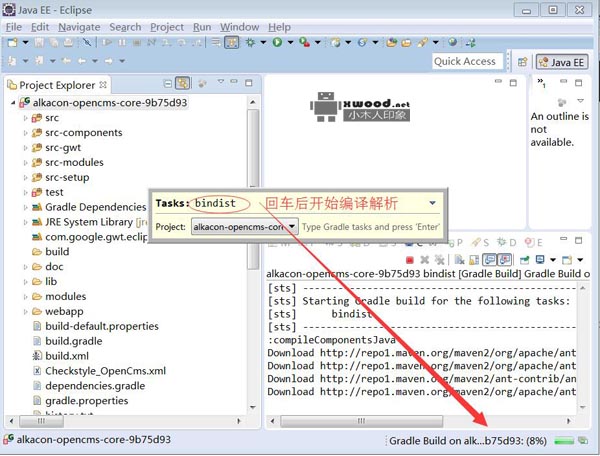This screenshot has width=600, height=456.
Task: Expand the src-components folder
Action: 26,133
